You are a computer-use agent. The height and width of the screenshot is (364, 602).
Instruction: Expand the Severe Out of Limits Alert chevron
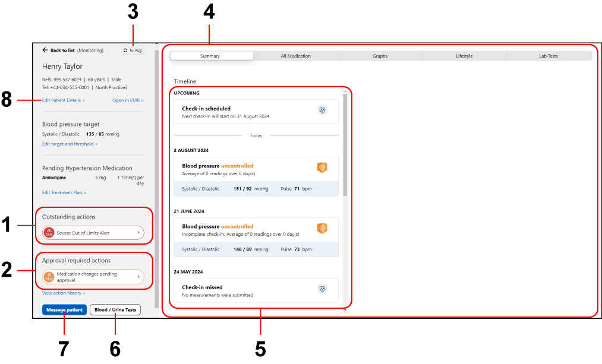[138, 233]
